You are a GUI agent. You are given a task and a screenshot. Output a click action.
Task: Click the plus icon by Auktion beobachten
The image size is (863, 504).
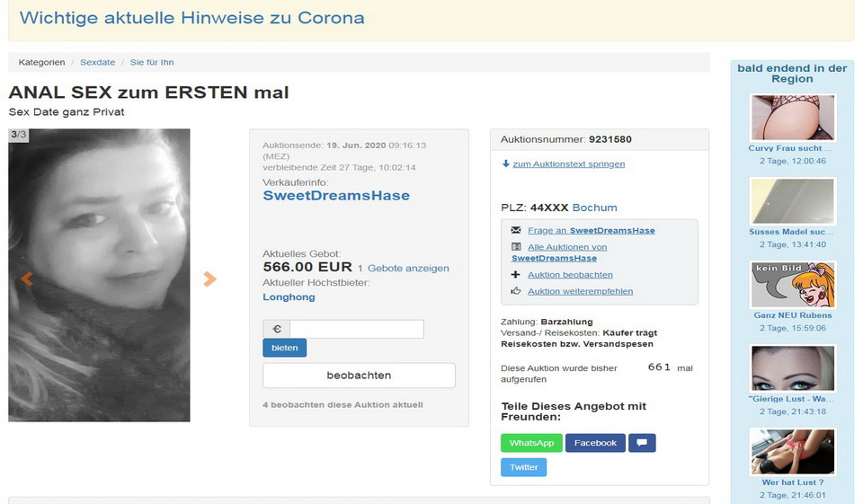point(516,275)
